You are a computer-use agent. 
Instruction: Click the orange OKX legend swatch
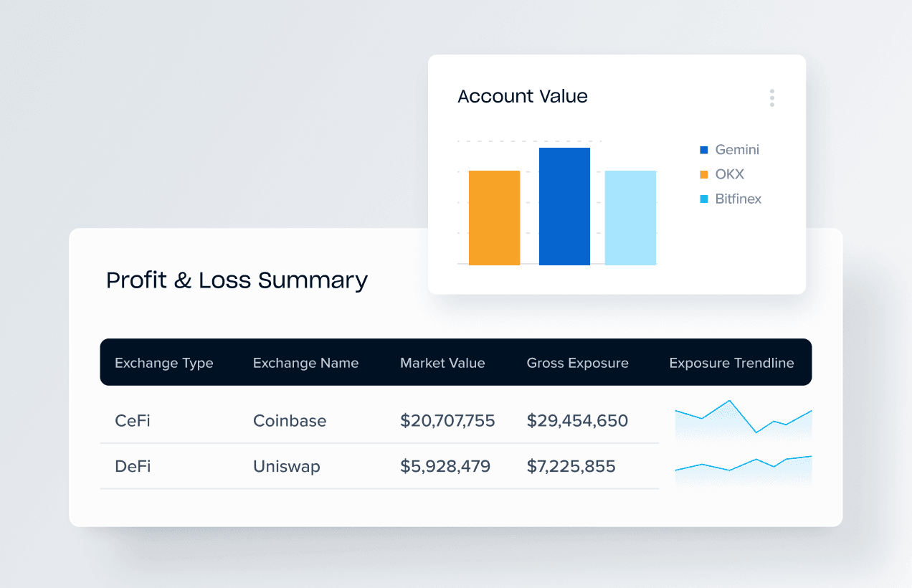(703, 174)
